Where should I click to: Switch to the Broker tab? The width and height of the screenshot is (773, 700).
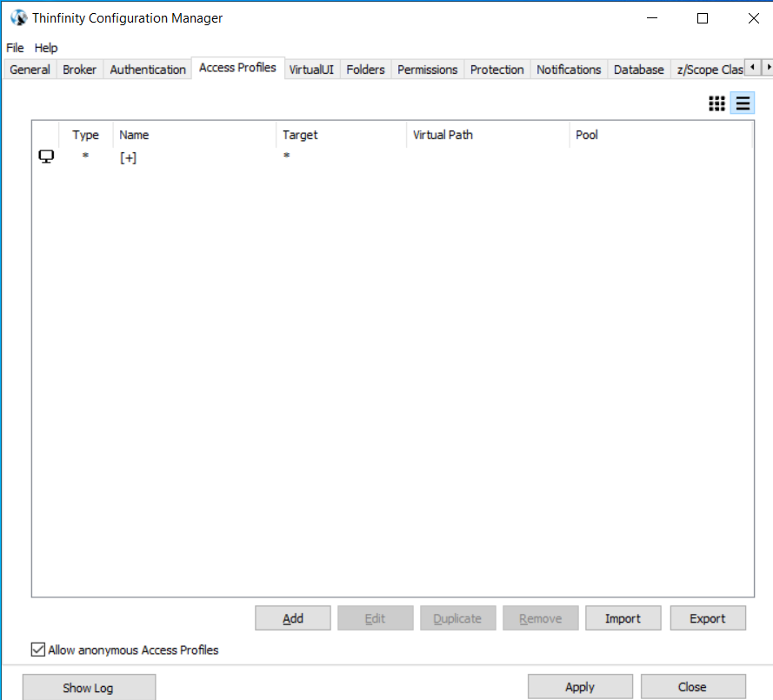[79, 70]
